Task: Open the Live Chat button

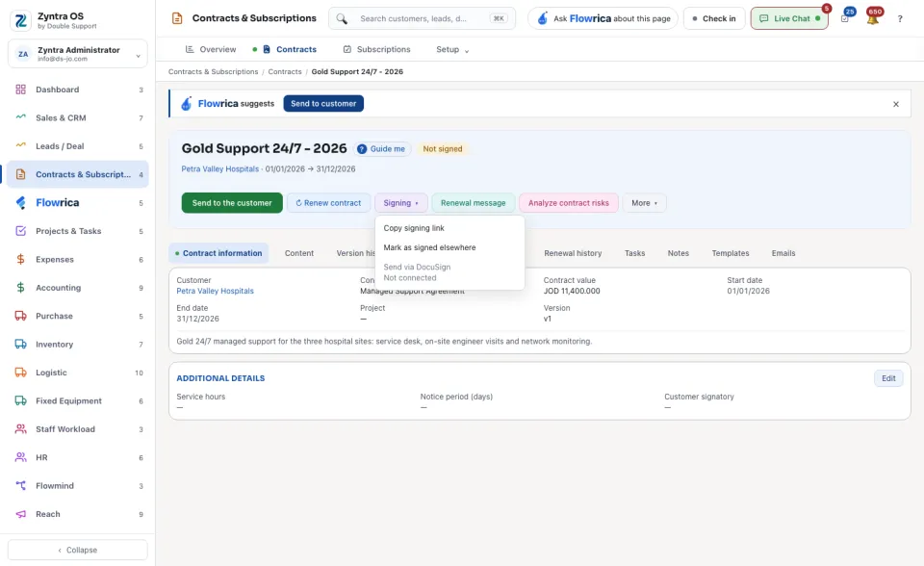Action: (x=789, y=19)
